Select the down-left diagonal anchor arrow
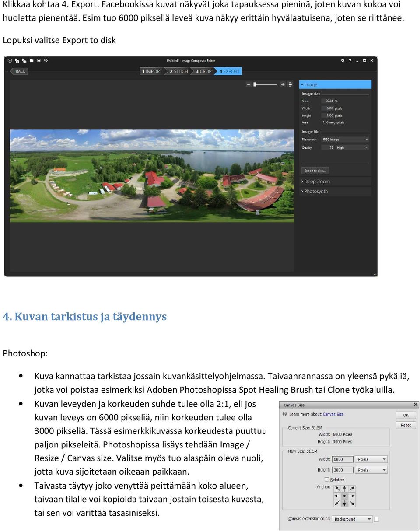 point(337,503)
